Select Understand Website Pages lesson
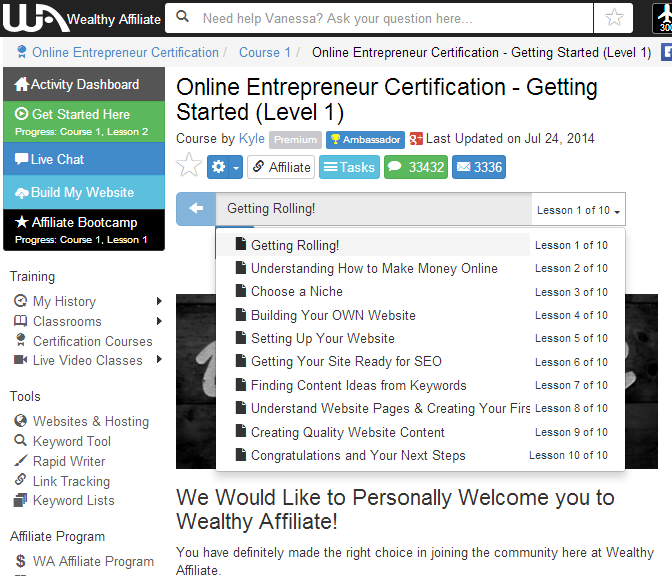The height and width of the screenshot is (576, 672). (x=420, y=408)
